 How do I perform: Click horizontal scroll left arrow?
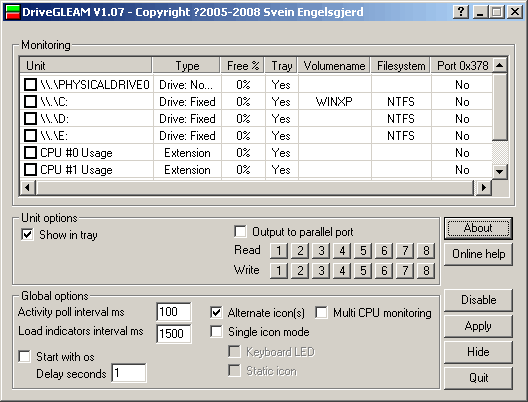28,187
